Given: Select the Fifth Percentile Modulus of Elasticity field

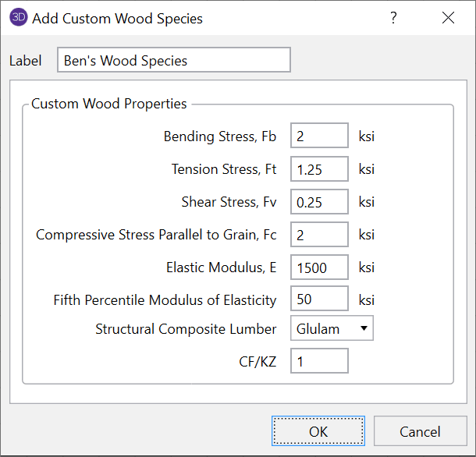Looking at the screenshot, I should click(319, 299).
